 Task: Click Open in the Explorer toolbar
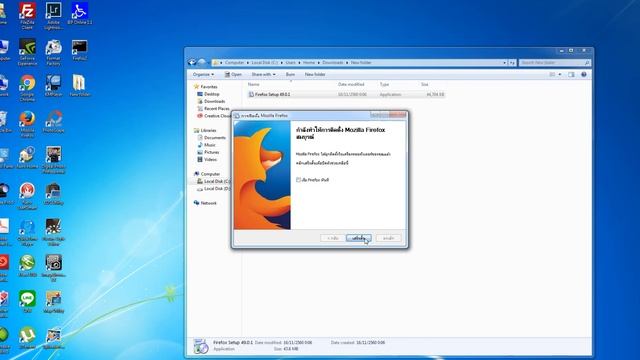coord(233,74)
